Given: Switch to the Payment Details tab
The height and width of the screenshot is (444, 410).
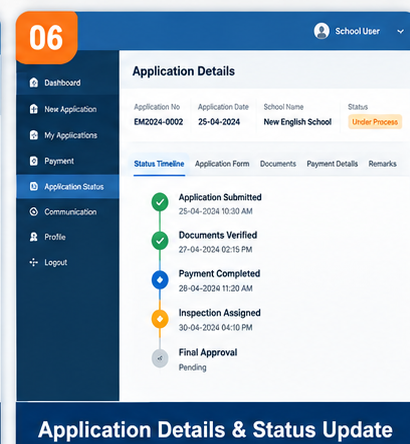Looking at the screenshot, I should pos(332,164).
